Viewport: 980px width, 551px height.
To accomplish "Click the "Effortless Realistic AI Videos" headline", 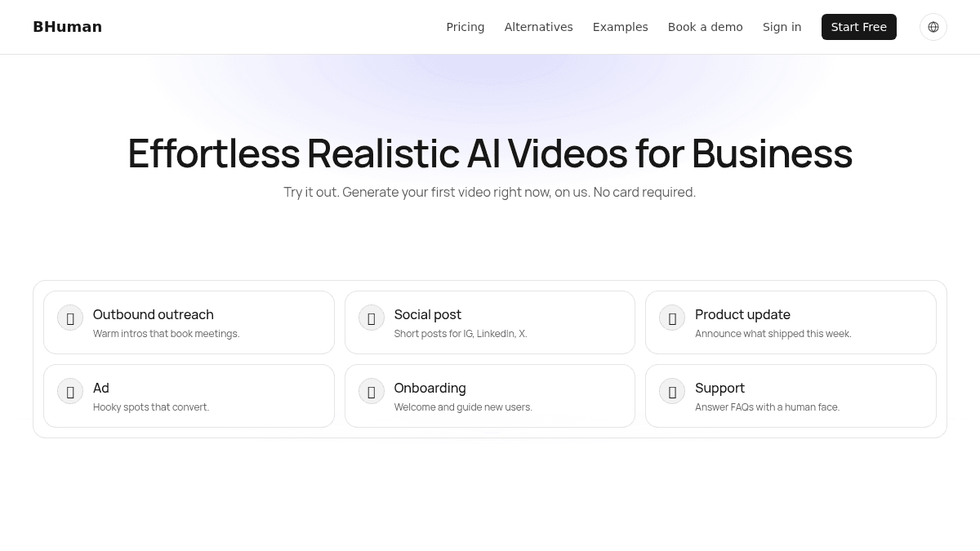I will coord(490,153).
